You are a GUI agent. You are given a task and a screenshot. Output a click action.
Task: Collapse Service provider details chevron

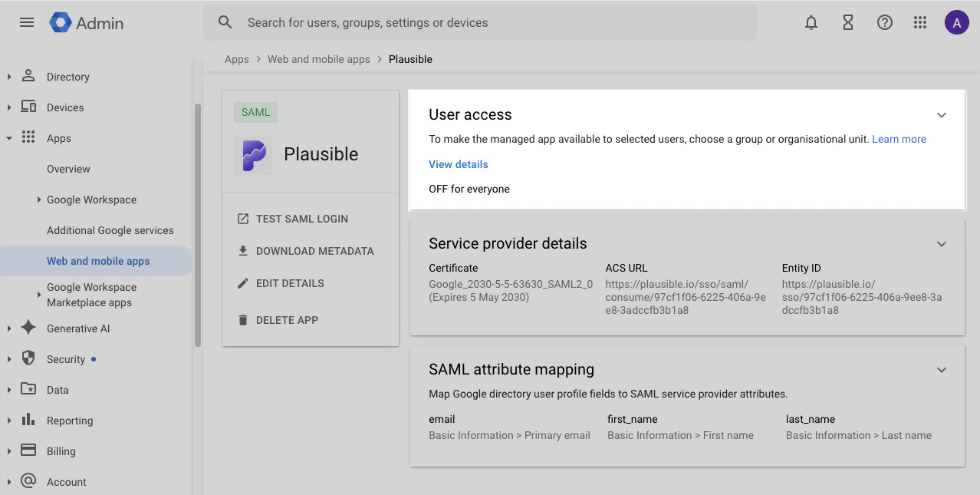click(942, 244)
